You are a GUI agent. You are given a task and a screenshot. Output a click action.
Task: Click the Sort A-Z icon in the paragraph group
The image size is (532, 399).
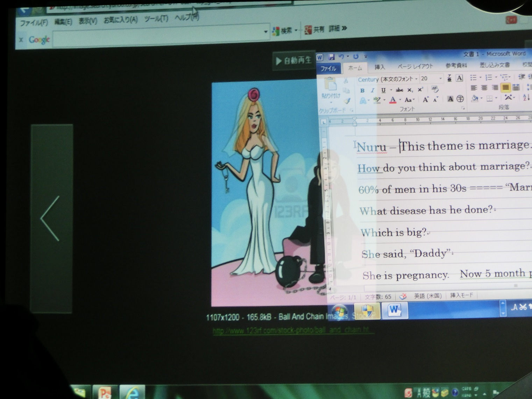(526, 98)
